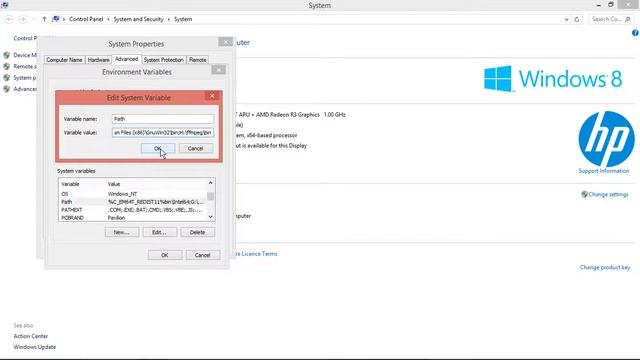Image resolution: width=640 pixels, height=360 pixels.
Task: Click OK in Environment Variables dialog
Action: pos(164,255)
